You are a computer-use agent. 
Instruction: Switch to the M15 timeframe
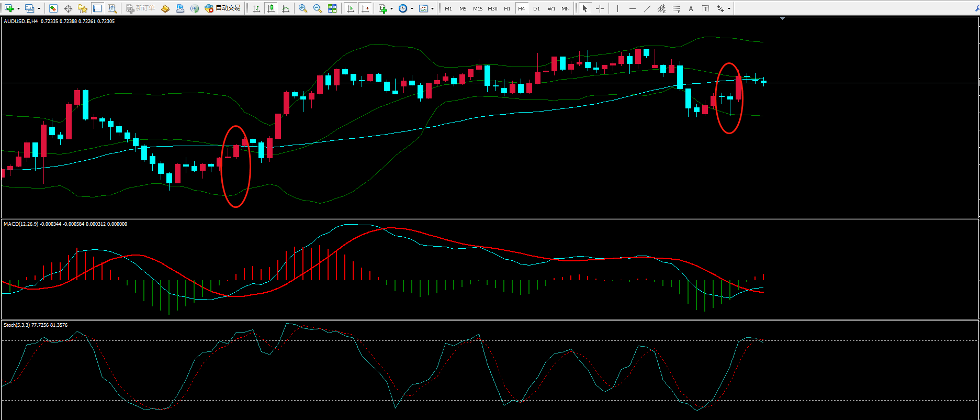click(477, 8)
